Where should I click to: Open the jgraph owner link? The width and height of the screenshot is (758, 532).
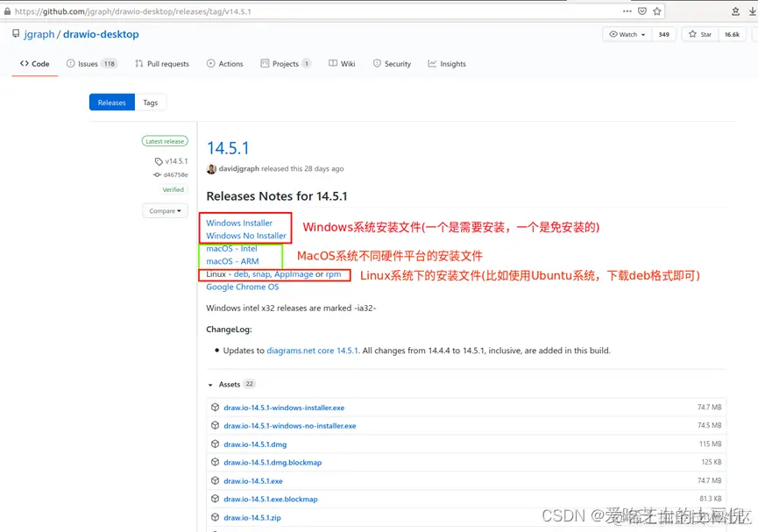(x=39, y=34)
